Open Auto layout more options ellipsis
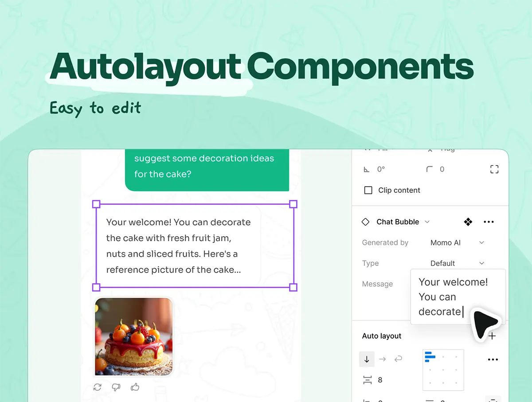This screenshot has width=532, height=402. tap(493, 359)
